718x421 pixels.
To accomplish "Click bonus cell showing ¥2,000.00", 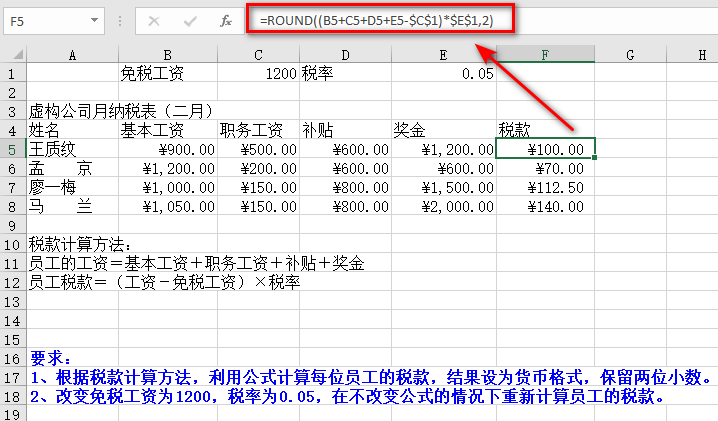I will point(443,206).
